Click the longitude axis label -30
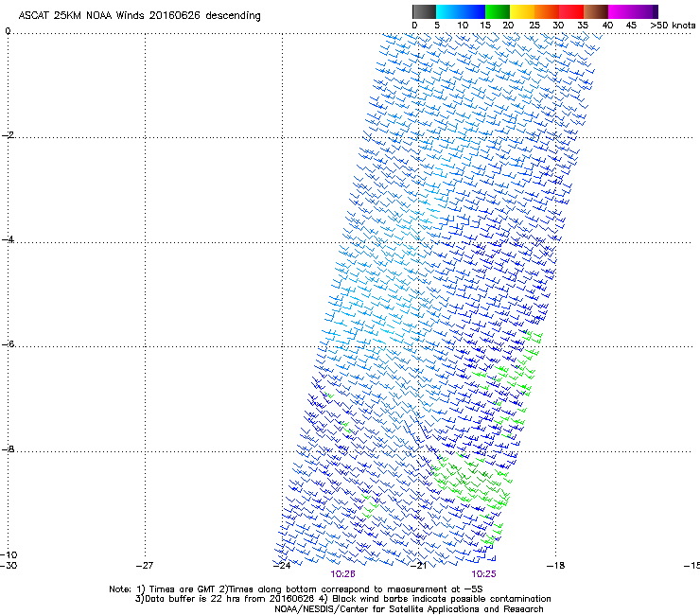The image size is (700, 615). tap(9, 566)
